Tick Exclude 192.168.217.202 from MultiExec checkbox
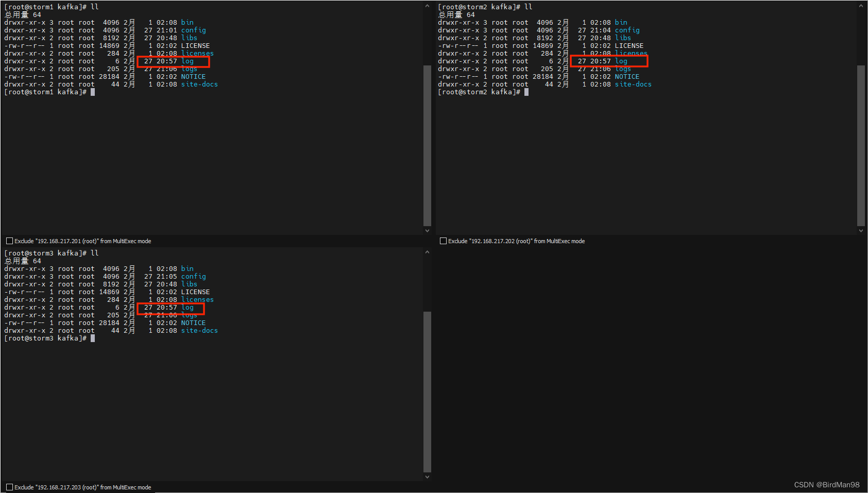The width and height of the screenshot is (868, 493). click(x=443, y=241)
